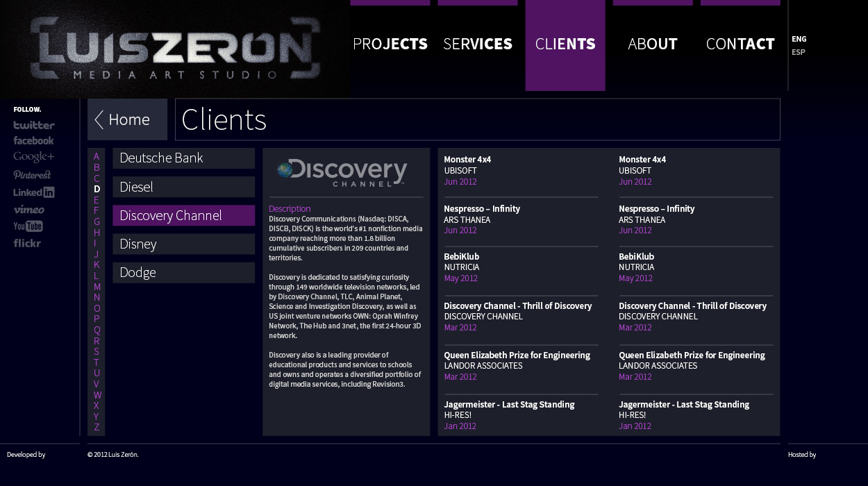Filter clients by letter W
Image resolution: width=868 pixels, height=486 pixels.
click(97, 395)
